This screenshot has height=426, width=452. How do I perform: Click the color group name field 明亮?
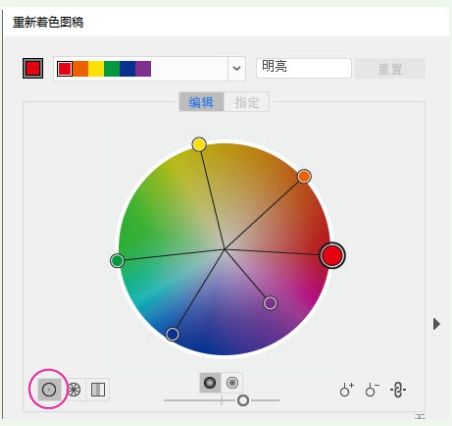coord(304,68)
